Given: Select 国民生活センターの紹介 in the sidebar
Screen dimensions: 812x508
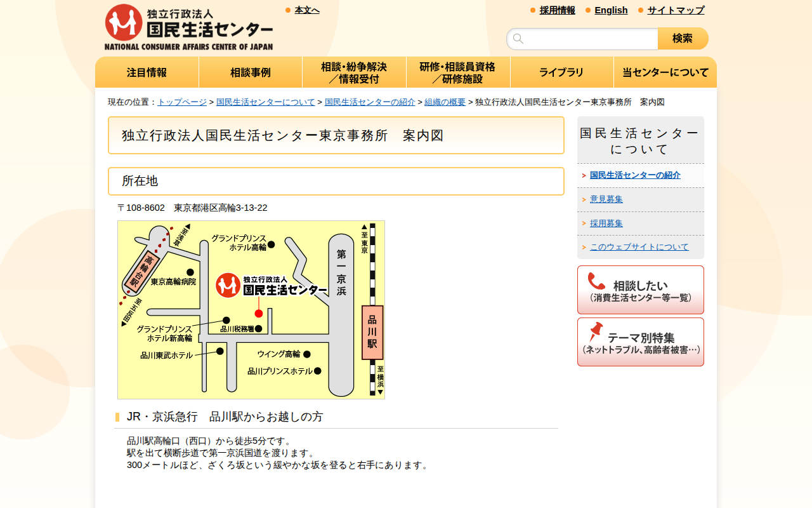Looking at the screenshot, I should [x=635, y=175].
